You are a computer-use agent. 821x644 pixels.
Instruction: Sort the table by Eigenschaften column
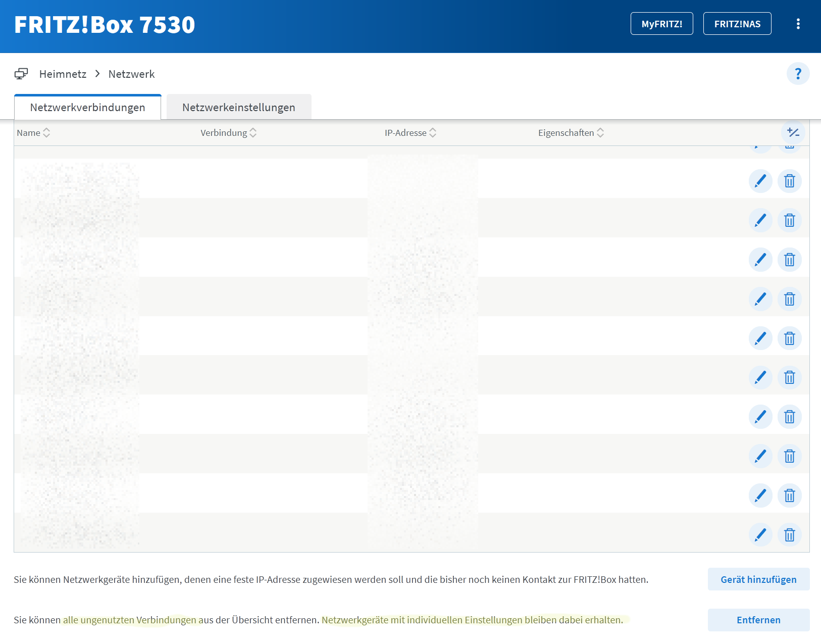coord(571,133)
